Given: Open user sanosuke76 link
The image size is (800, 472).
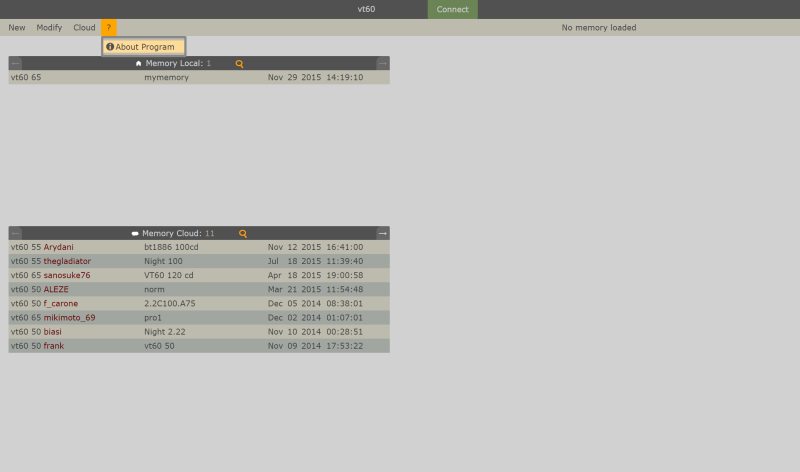Looking at the screenshot, I should tap(67, 276).
